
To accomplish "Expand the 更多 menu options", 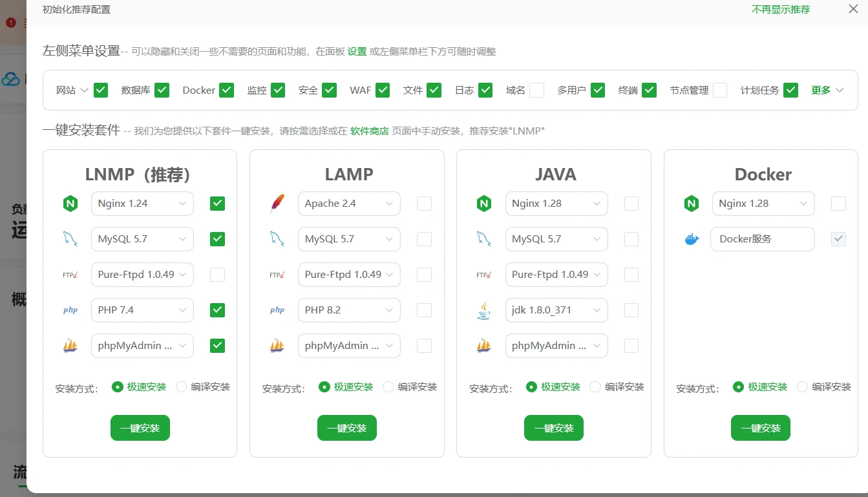I will (828, 90).
